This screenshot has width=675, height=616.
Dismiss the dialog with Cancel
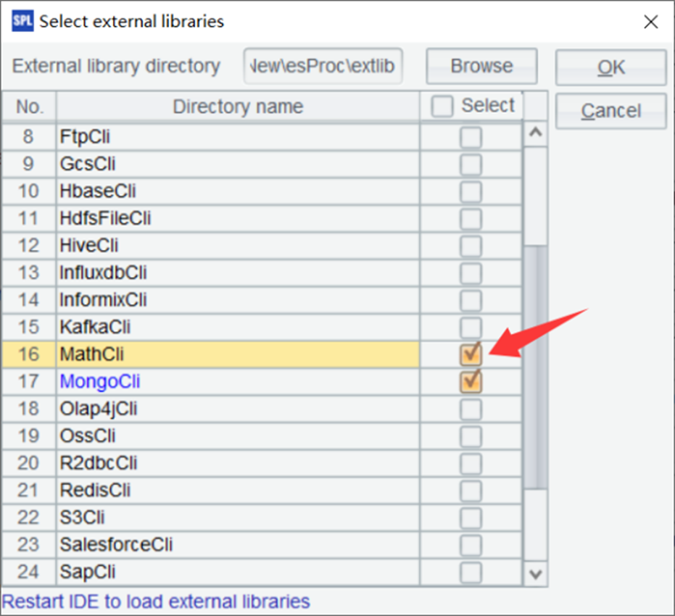click(611, 111)
